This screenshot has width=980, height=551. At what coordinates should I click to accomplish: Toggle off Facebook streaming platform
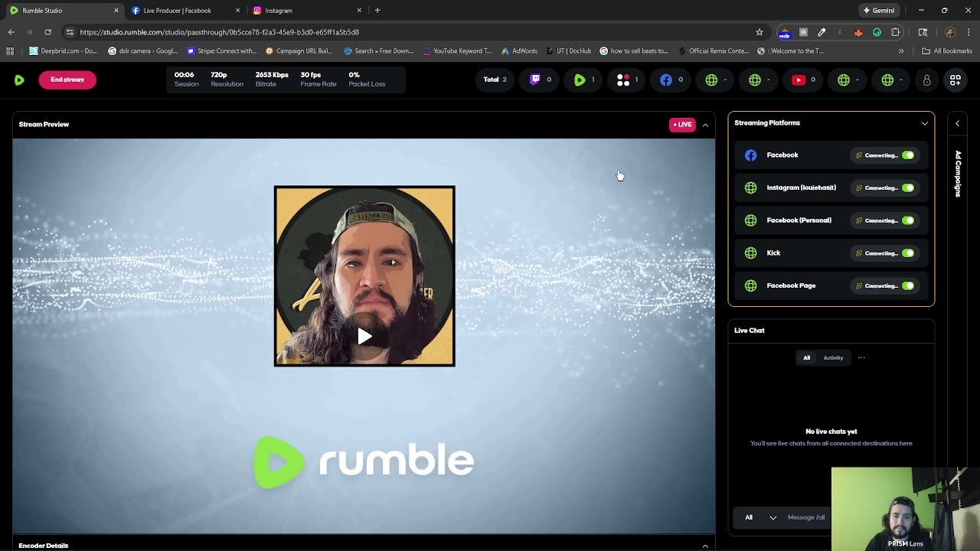pos(907,155)
